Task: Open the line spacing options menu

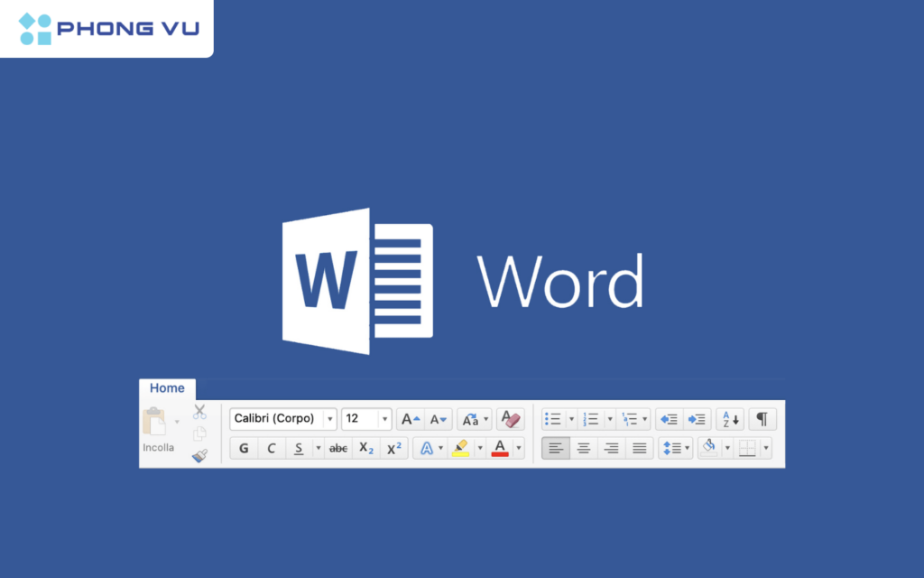Action: tap(676, 447)
